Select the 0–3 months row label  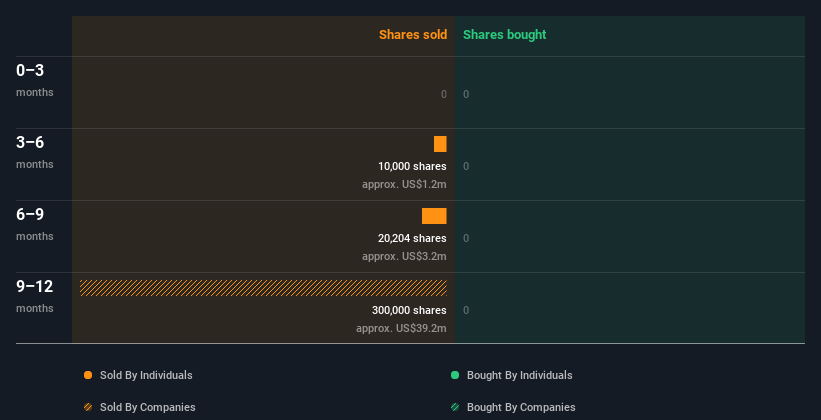coord(35,80)
